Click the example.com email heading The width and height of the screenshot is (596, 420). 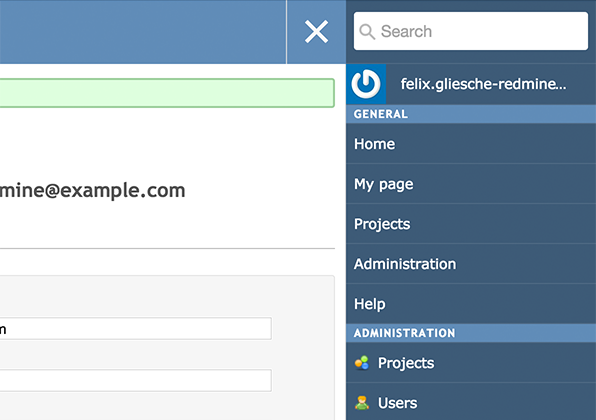pos(92,190)
